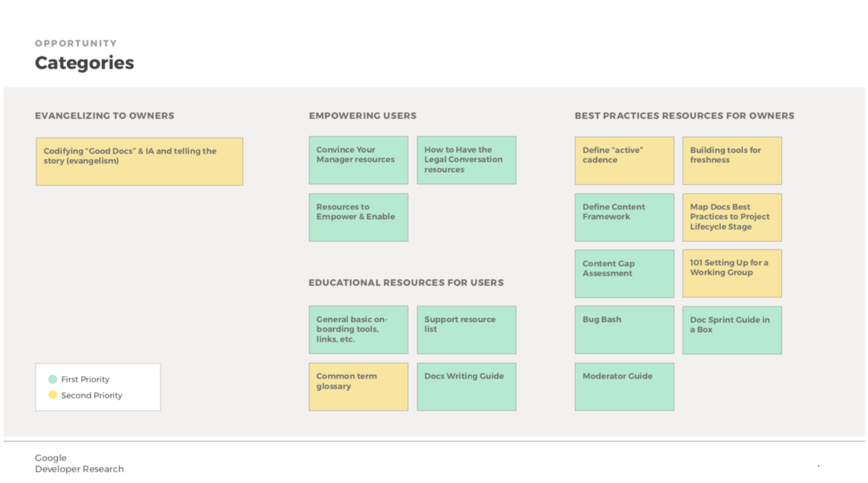Image resolution: width=868 pixels, height=483 pixels.
Task: Select the Legal Conversation resources card
Action: pyautogui.click(x=466, y=160)
